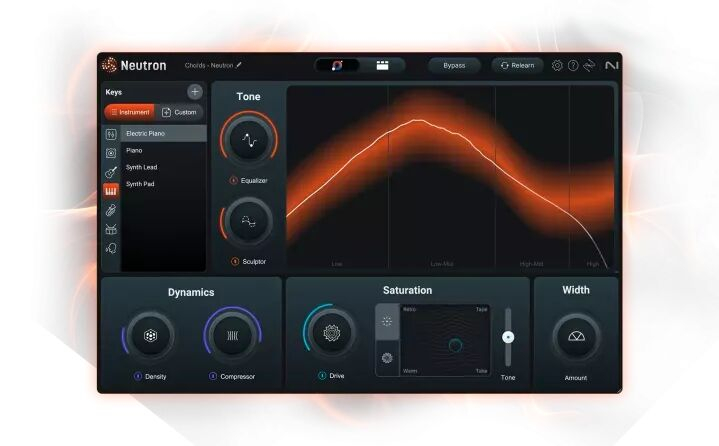This screenshot has width=719, height=446.
Task: Open the settings gear icon
Action: click(x=557, y=65)
